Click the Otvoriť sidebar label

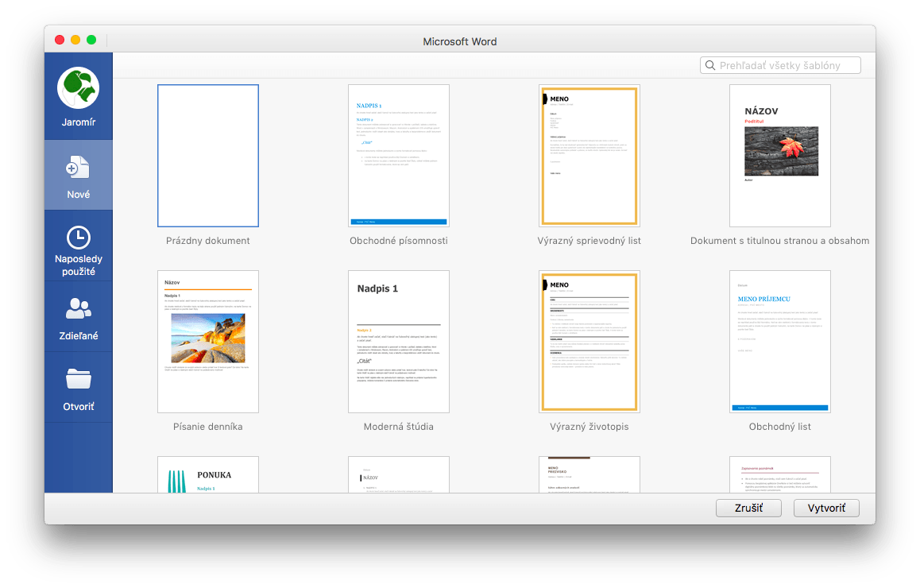pyautogui.click(x=78, y=406)
